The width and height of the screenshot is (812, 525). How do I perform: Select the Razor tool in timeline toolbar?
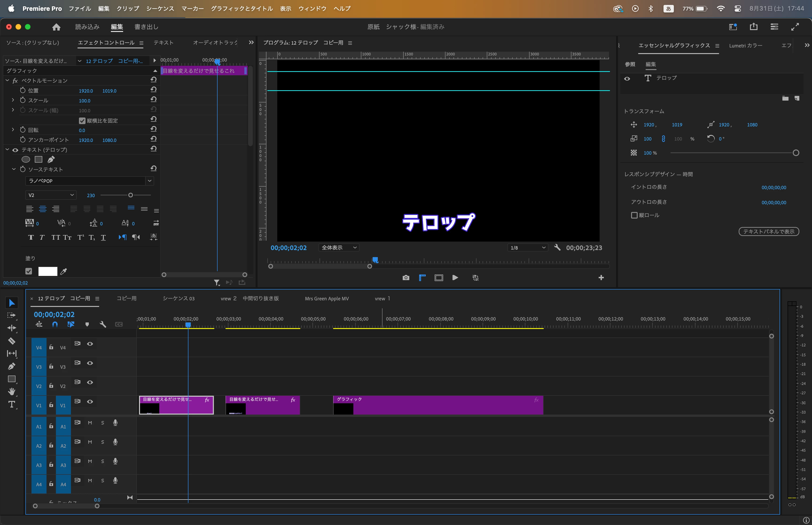click(x=12, y=341)
